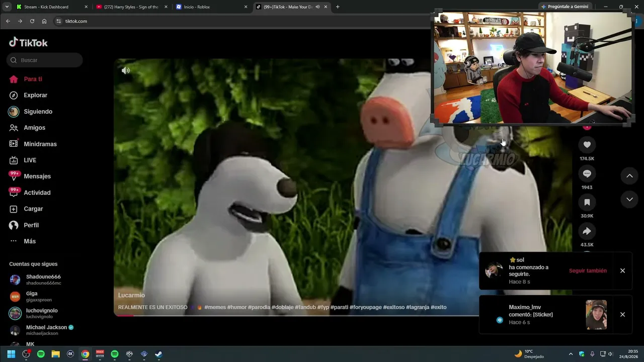
Task: Dismiss the sol follow notification
Action: [622, 270]
